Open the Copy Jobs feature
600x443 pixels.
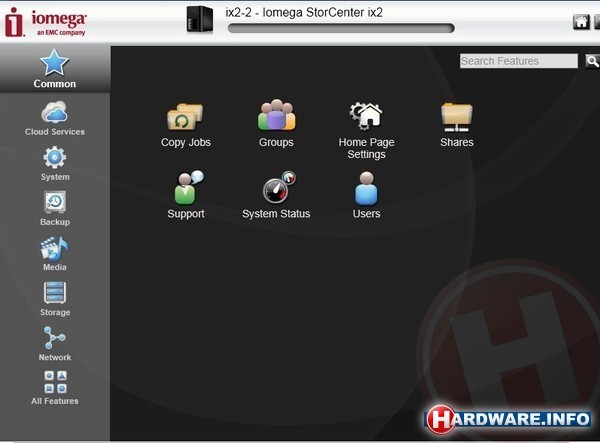pyautogui.click(x=186, y=125)
